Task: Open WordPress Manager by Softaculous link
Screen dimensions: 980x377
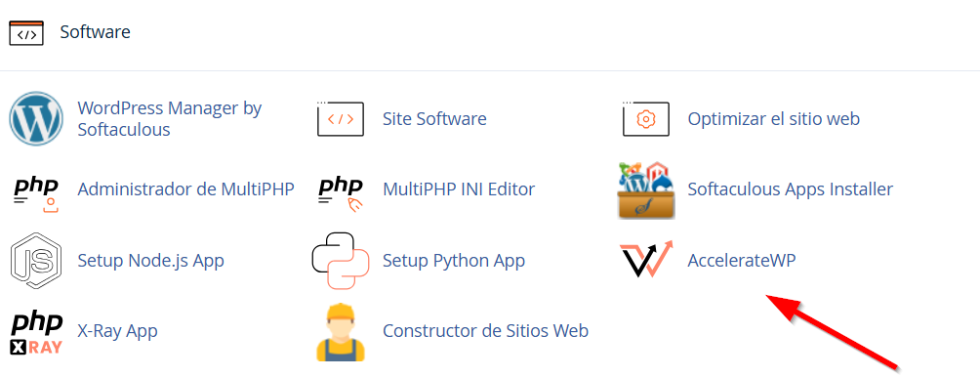Action: coord(170,119)
